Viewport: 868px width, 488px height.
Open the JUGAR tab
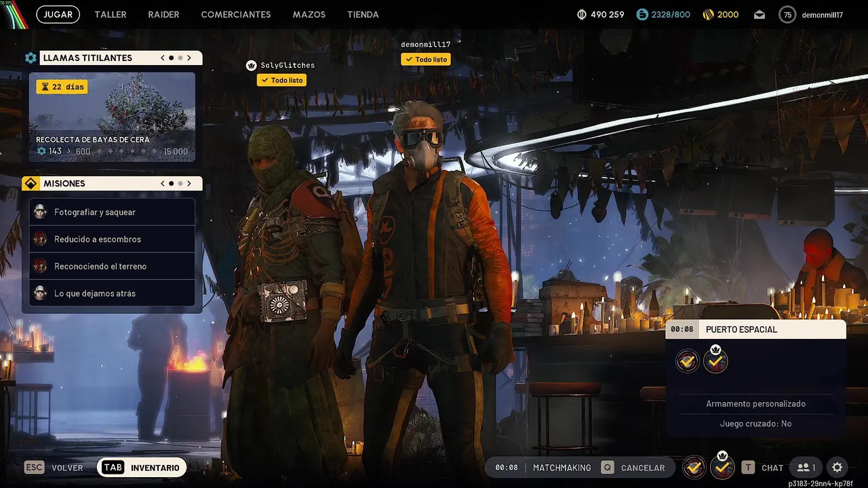(58, 14)
